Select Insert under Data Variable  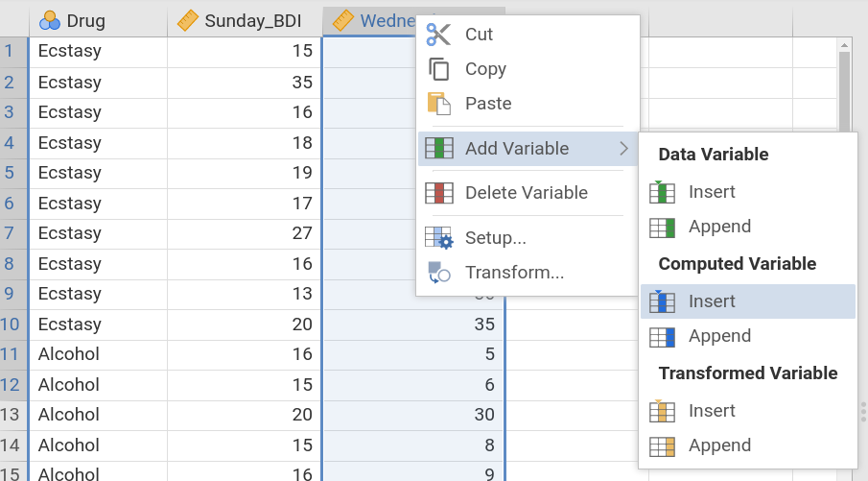(748, 192)
